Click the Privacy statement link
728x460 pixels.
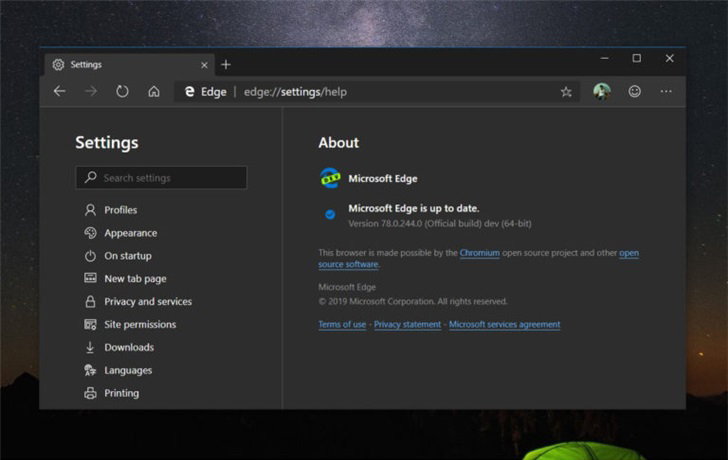(x=407, y=325)
